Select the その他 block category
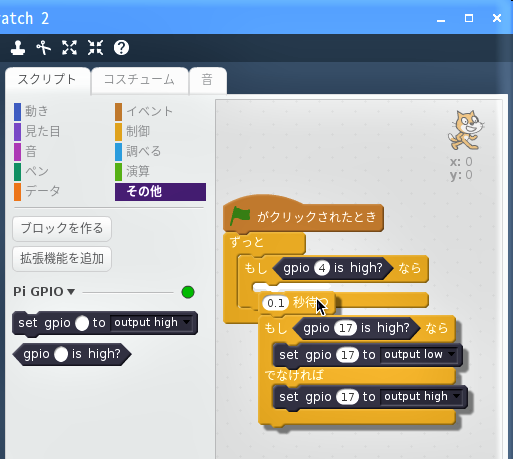Viewport: 513px width, 459px height. pos(160,192)
